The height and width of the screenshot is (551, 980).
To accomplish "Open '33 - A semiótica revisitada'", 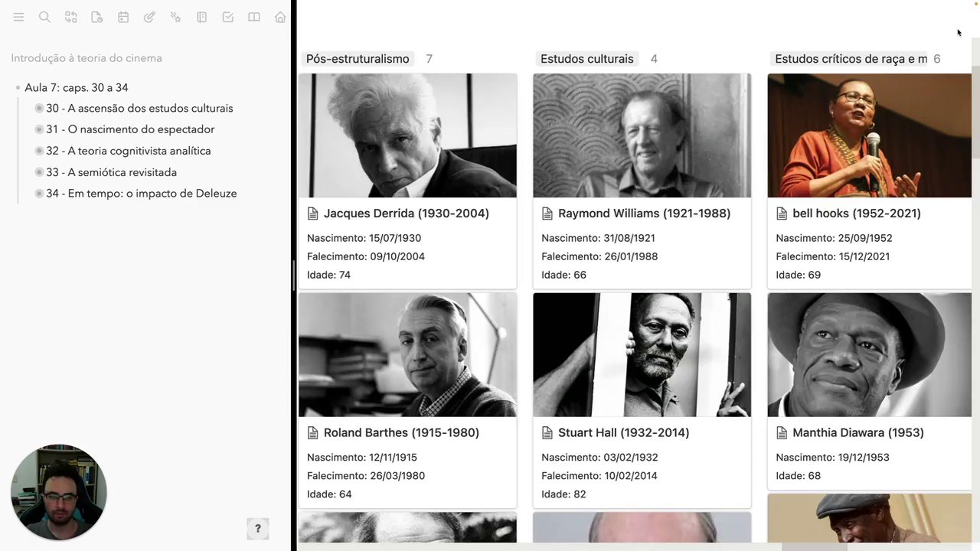I will point(111,173).
